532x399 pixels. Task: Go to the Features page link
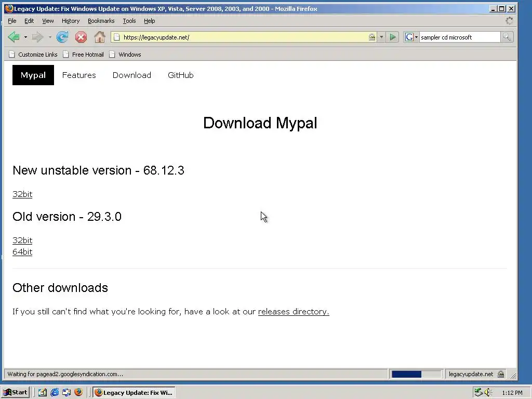click(x=79, y=75)
